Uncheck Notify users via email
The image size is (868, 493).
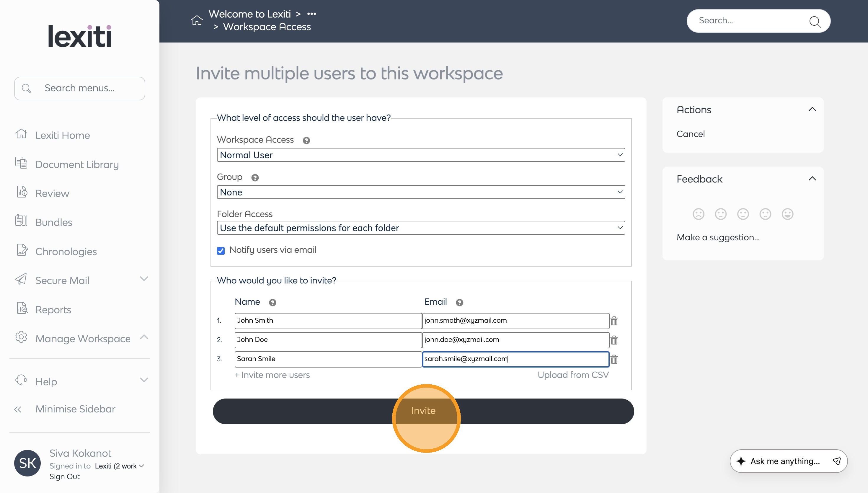[x=221, y=251]
